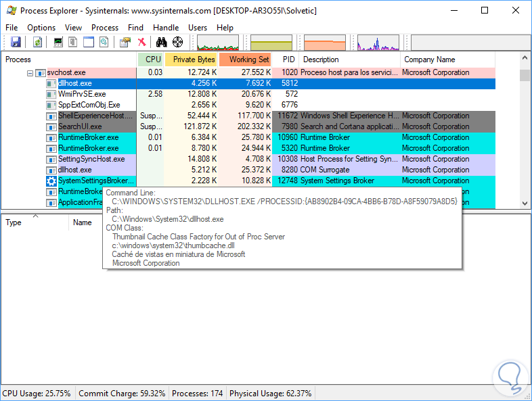Image resolution: width=532 pixels, height=401 pixels.
Task: Click the Kill Process red X icon
Action: coord(142,43)
